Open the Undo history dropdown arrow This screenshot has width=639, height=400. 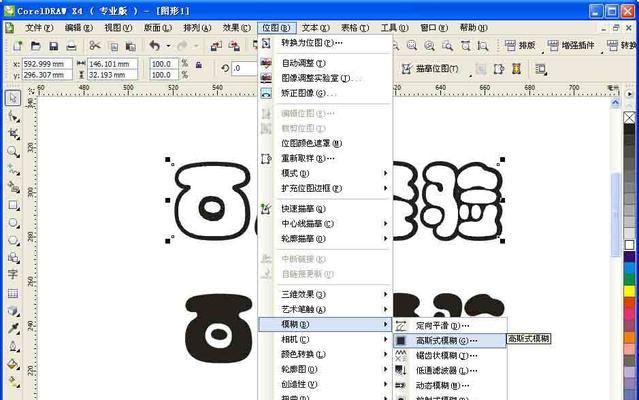coord(168,46)
